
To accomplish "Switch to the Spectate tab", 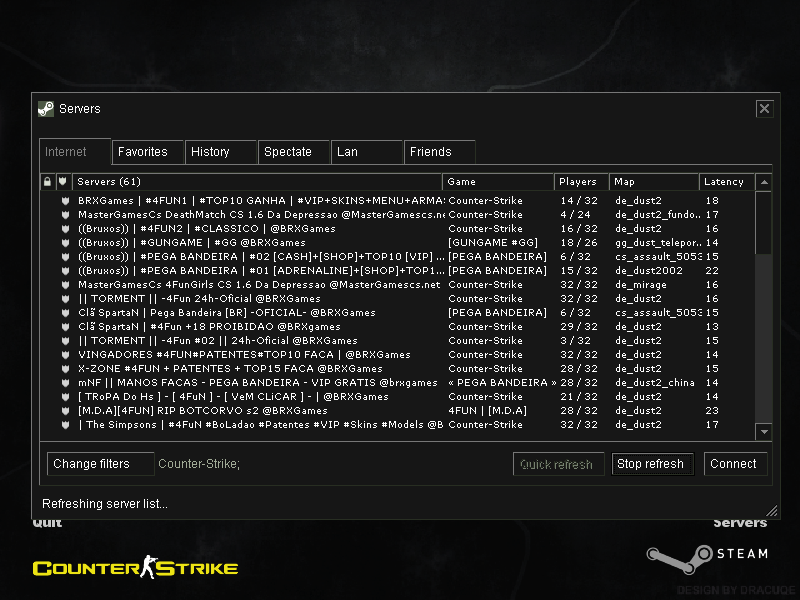I will click(293, 152).
